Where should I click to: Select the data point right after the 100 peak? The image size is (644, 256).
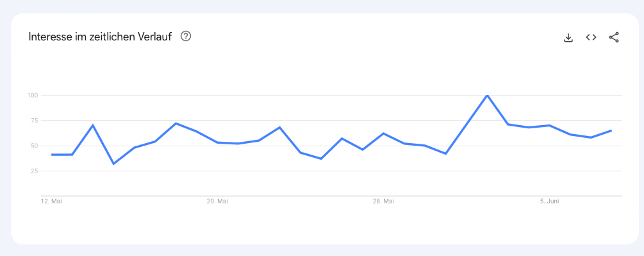(x=508, y=124)
